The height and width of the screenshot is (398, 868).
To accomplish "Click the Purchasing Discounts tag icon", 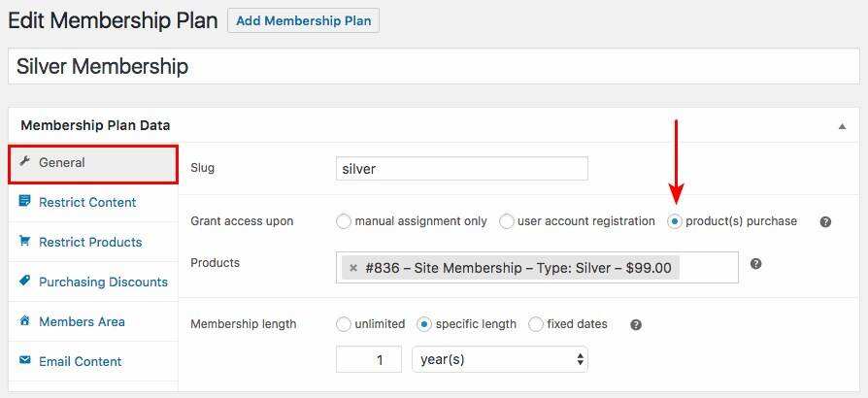I will coord(25,282).
